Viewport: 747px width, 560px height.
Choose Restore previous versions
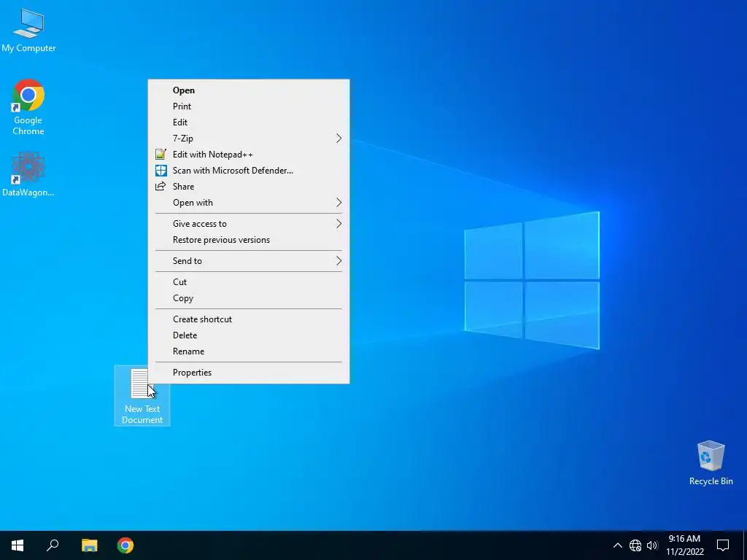click(249, 239)
